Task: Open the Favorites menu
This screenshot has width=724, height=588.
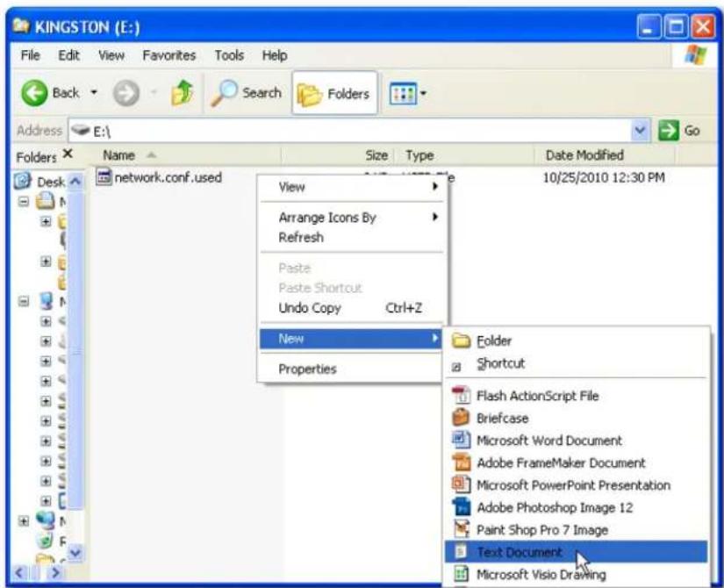Action: (x=169, y=55)
